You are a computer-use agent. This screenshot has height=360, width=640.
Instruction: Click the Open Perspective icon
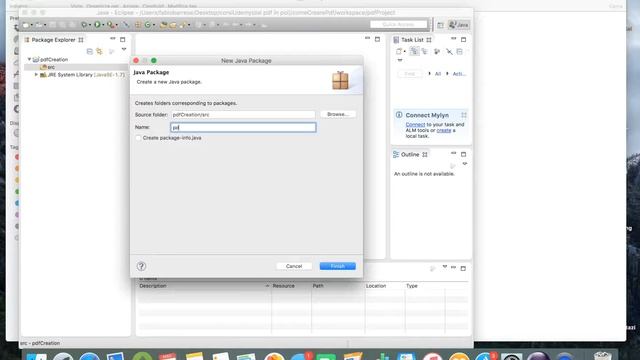[x=440, y=25]
